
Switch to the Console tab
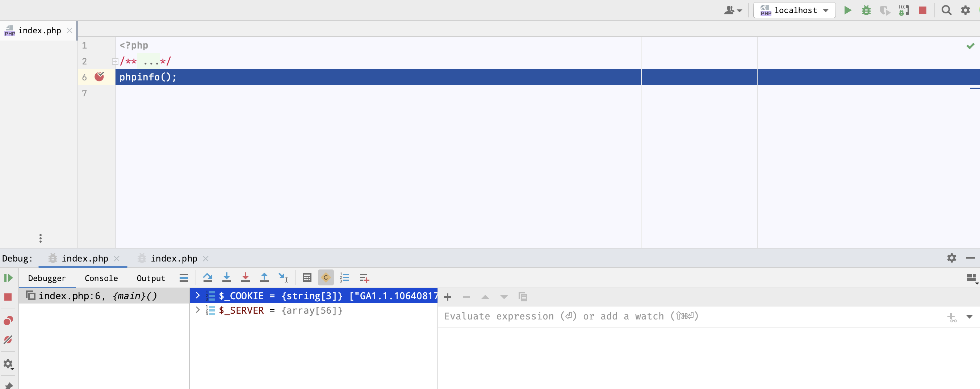101,278
